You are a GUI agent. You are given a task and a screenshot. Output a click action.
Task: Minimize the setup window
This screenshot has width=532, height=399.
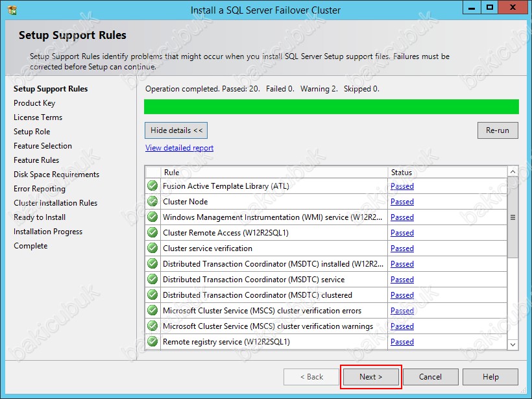[472, 8]
